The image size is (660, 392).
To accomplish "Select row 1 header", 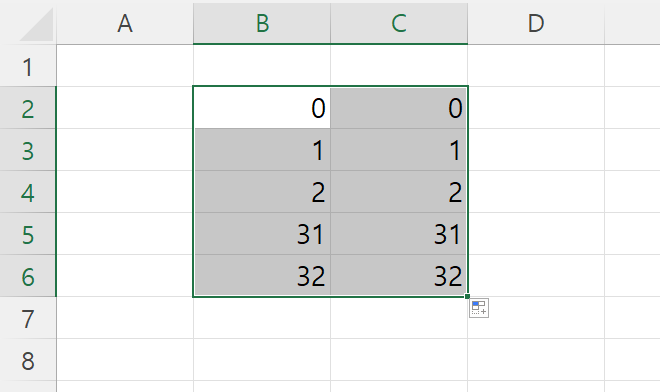I will [x=28, y=66].
